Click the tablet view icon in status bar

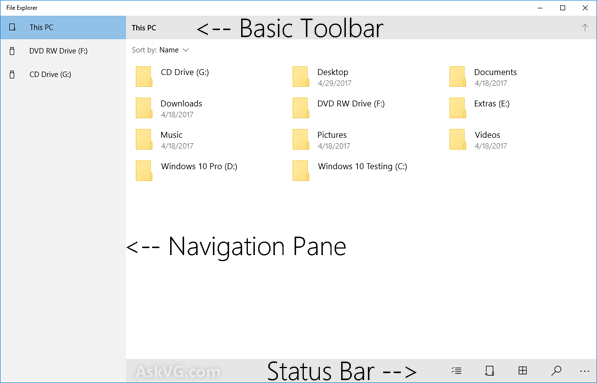click(x=489, y=370)
